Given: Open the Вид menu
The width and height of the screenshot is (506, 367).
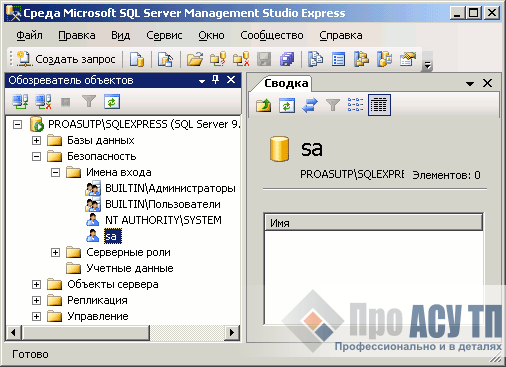Looking at the screenshot, I should 120,35.
